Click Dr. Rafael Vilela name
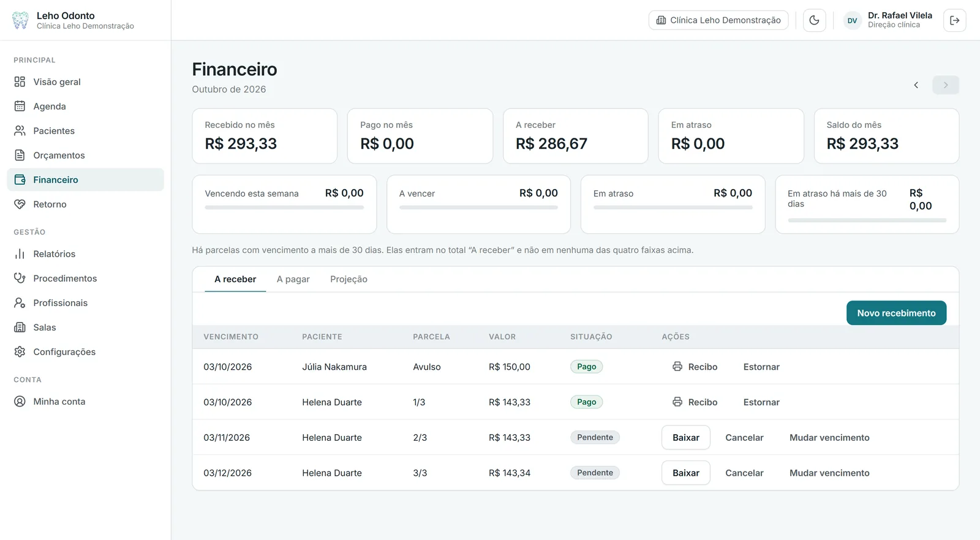 point(900,15)
